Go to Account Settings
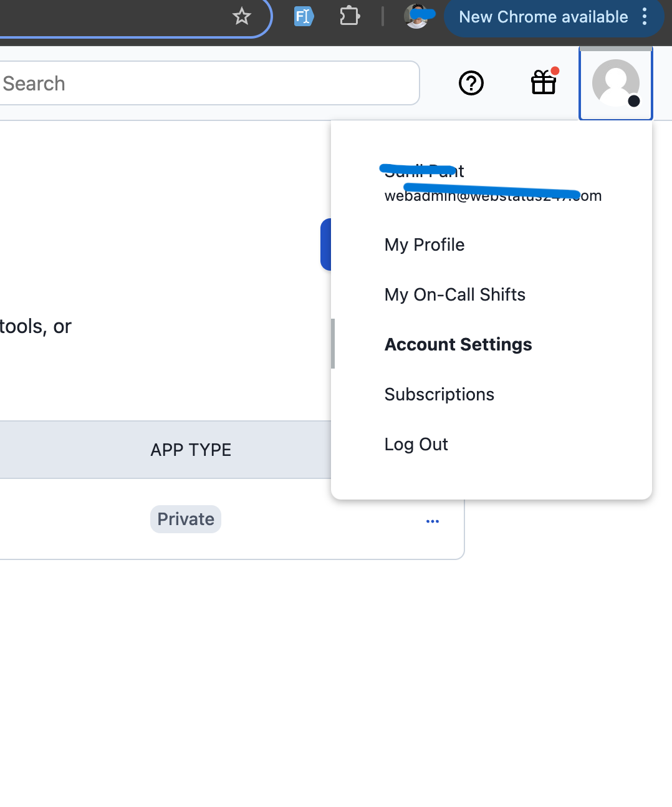672x807 pixels. (x=458, y=344)
